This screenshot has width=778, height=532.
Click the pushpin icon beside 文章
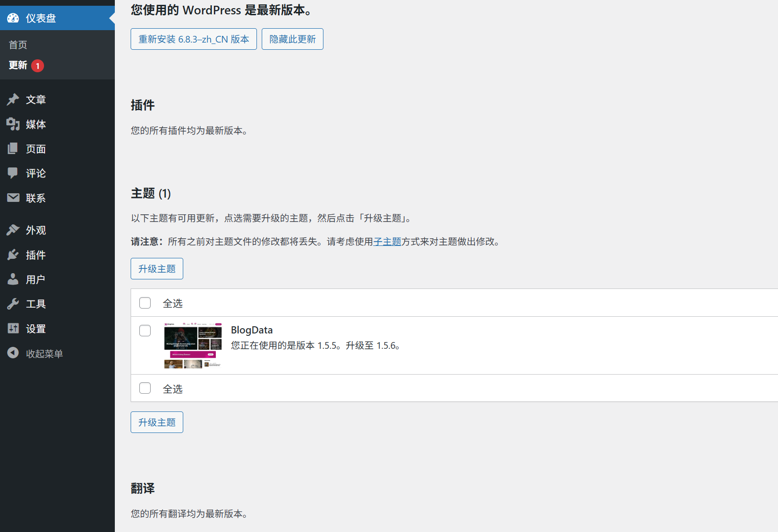[13, 100]
